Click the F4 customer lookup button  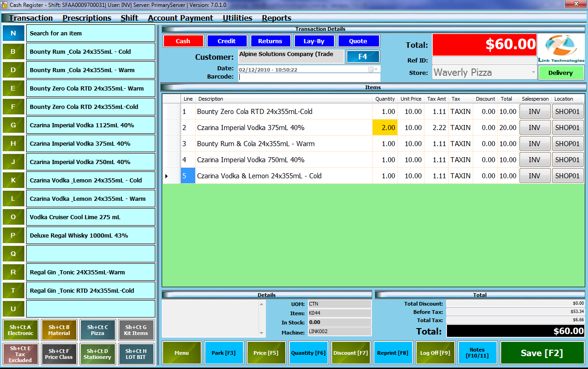point(363,57)
